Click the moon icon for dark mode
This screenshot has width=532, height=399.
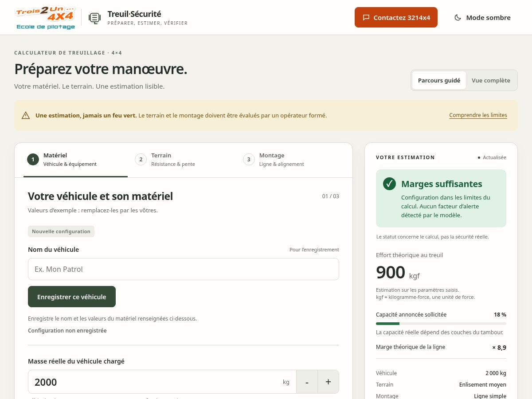[x=458, y=18]
